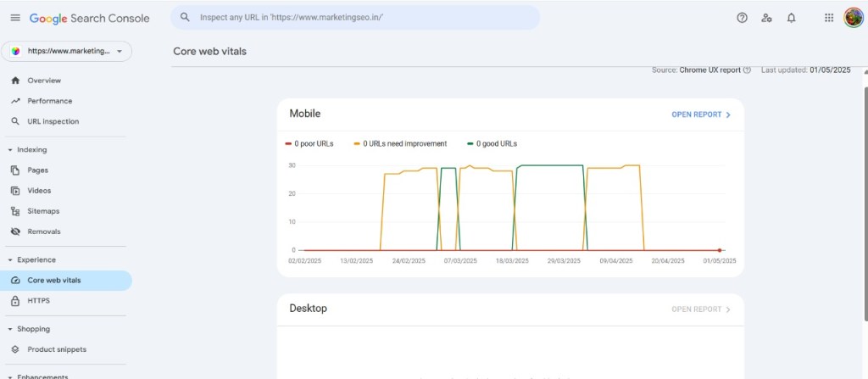Click the red poor URLs legend swatch
Screen dimensions: 868x379
coord(288,144)
